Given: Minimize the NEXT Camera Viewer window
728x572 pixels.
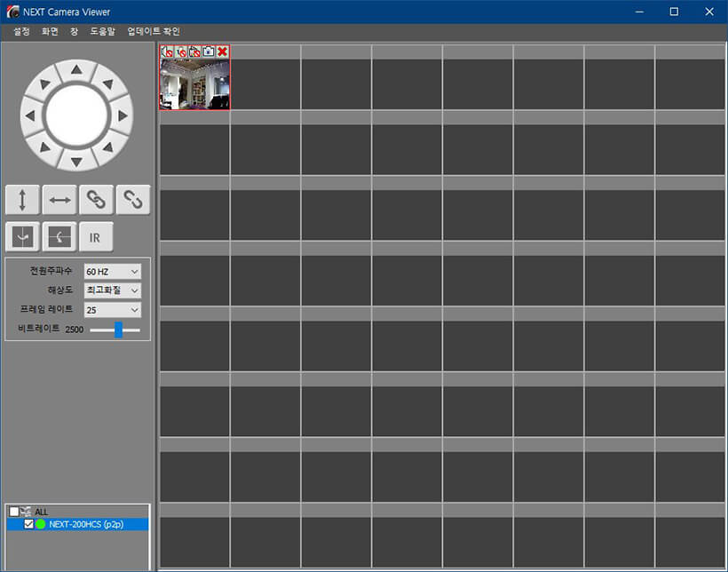Looking at the screenshot, I should pos(639,12).
